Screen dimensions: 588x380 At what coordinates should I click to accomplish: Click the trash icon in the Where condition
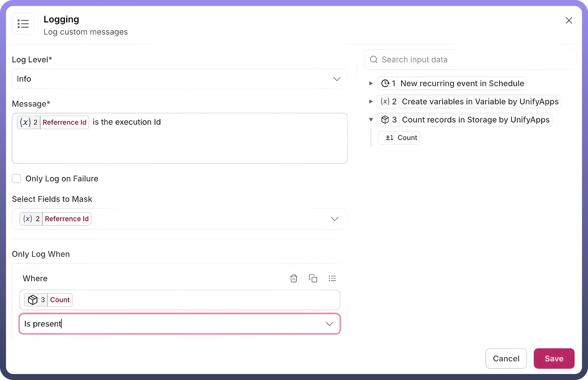pos(294,278)
